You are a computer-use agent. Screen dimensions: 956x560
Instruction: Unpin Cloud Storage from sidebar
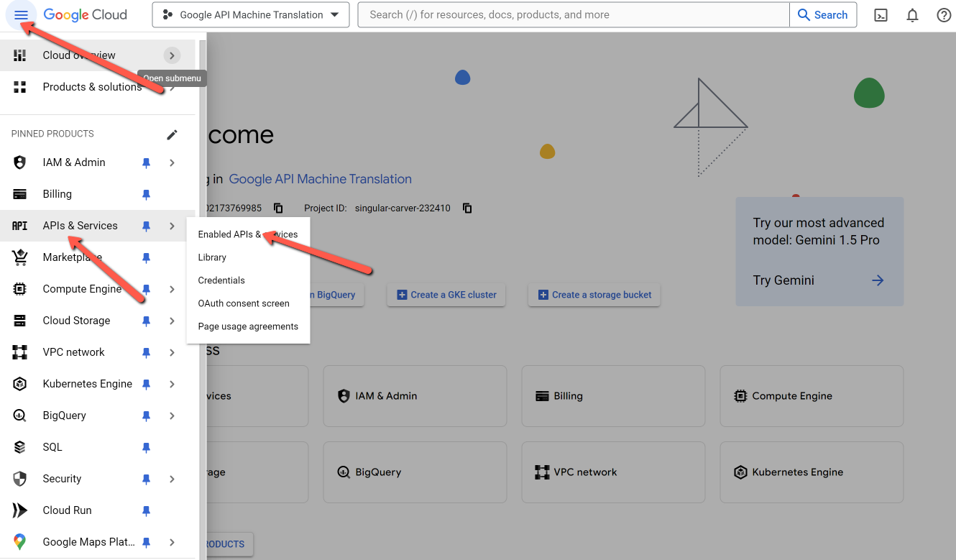coord(146,321)
